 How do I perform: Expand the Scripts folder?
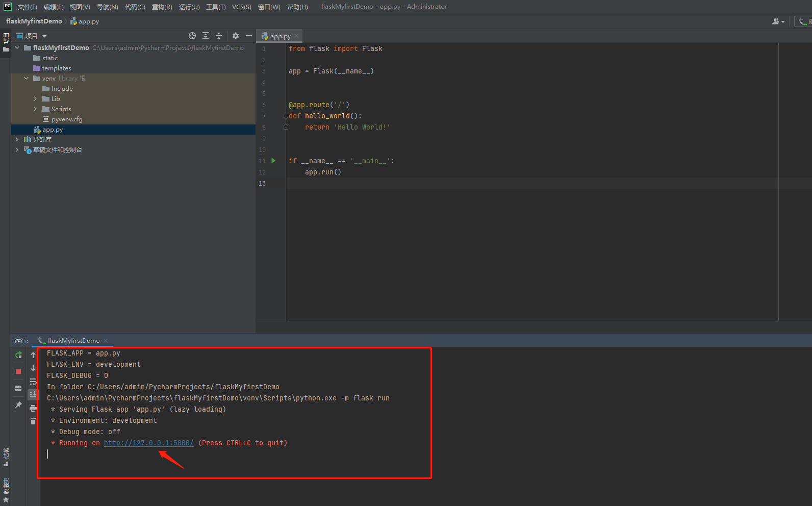click(x=35, y=109)
